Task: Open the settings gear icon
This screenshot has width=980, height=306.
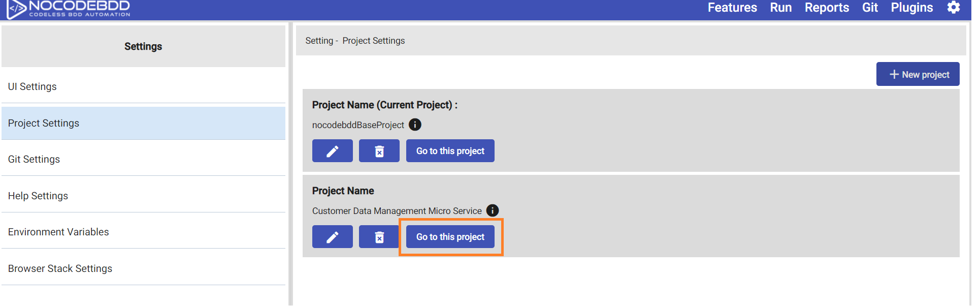Action: tap(954, 8)
